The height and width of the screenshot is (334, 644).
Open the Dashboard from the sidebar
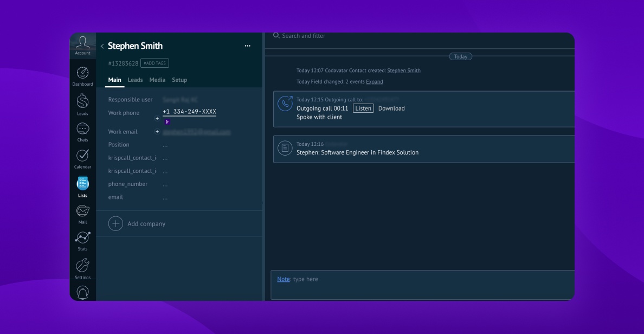pos(82,74)
